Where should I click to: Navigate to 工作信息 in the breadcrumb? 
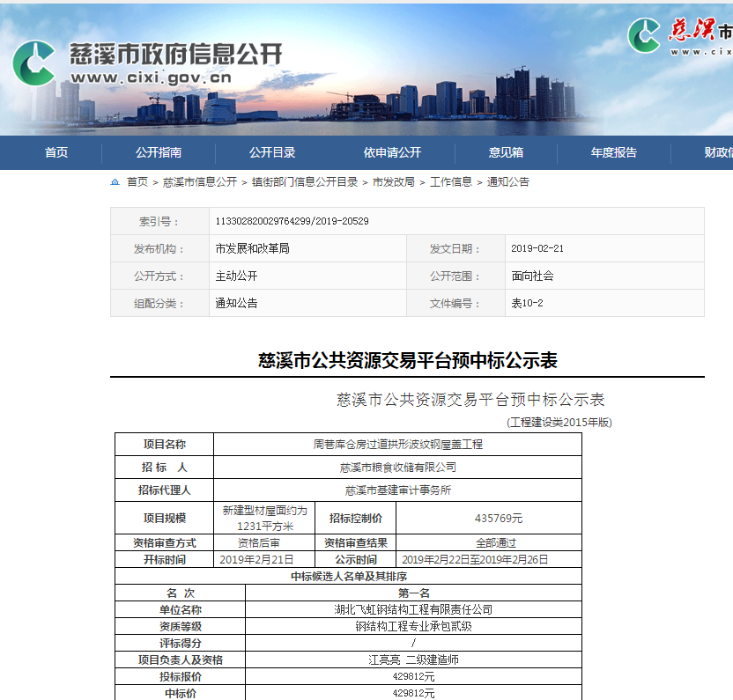(x=450, y=182)
